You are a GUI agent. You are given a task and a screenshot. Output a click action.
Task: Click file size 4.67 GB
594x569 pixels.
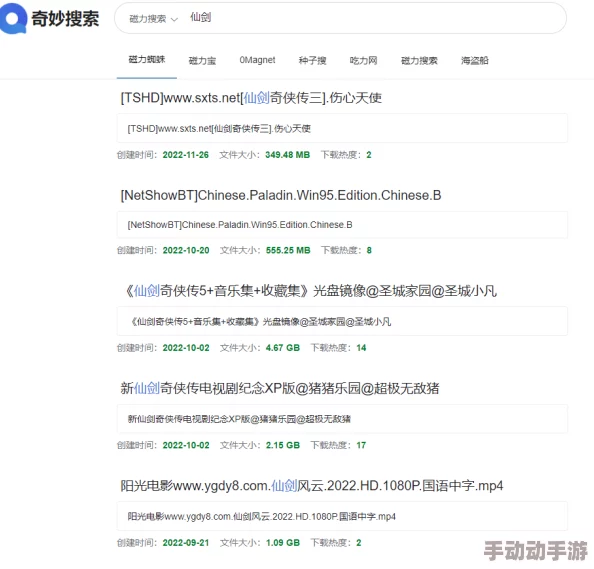(x=283, y=348)
